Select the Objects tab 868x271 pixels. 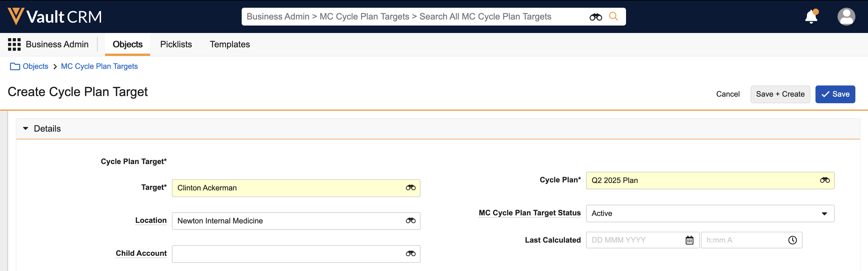(127, 44)
